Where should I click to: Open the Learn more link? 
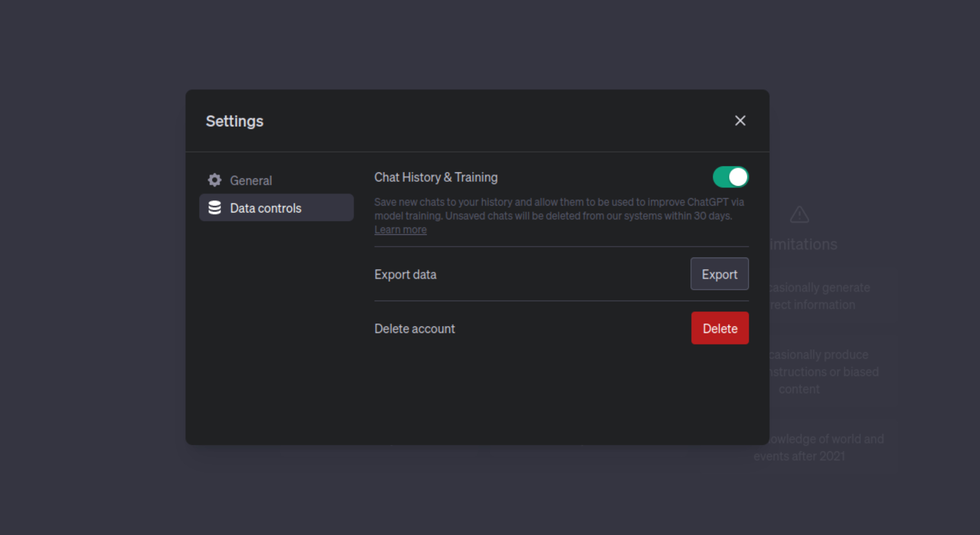pyautogui.click(x=400, y=230)
